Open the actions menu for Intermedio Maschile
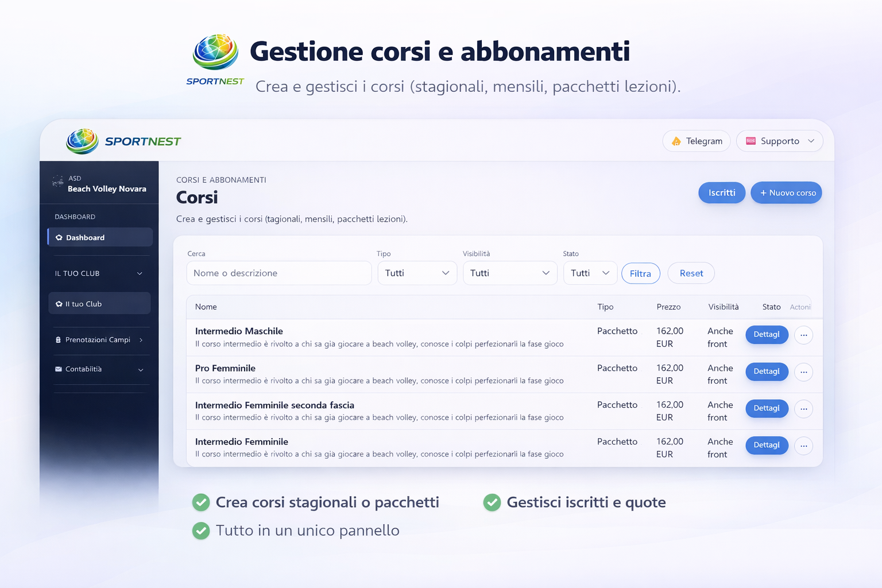Screen dimensions: 882x588 [803, 335]
